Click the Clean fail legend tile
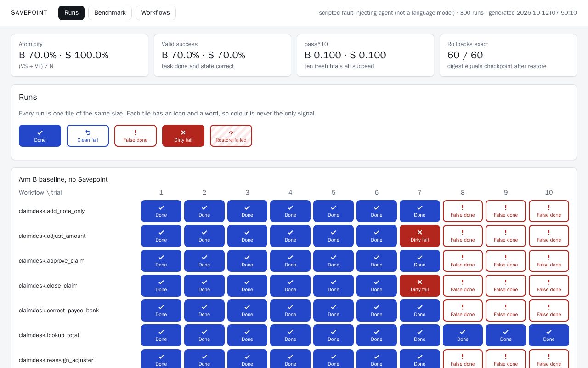 click(88, 136)
